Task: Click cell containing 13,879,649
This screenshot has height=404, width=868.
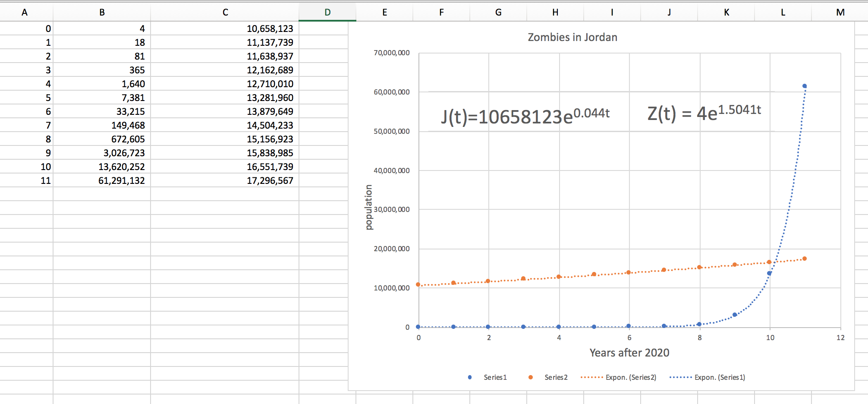Action: pyautogui.click(x=225, y=111)
